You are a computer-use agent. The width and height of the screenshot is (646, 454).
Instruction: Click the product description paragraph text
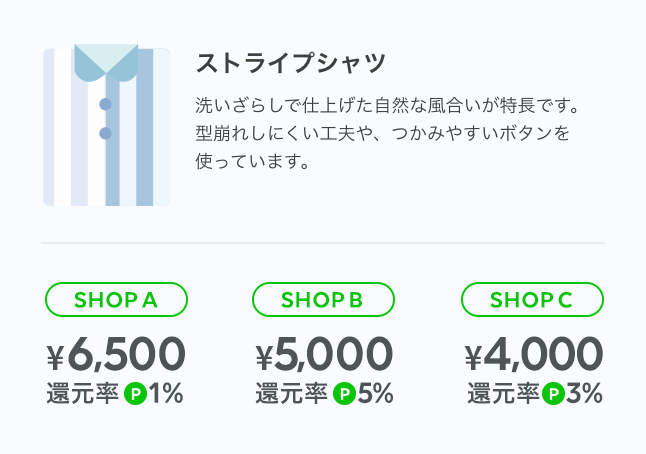[x=387, y=133]
